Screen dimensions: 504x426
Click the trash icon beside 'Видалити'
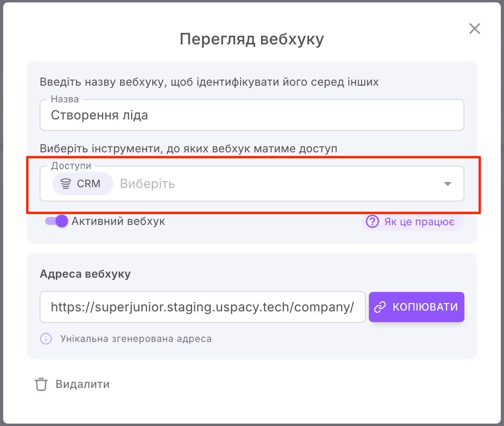point(41,384)
